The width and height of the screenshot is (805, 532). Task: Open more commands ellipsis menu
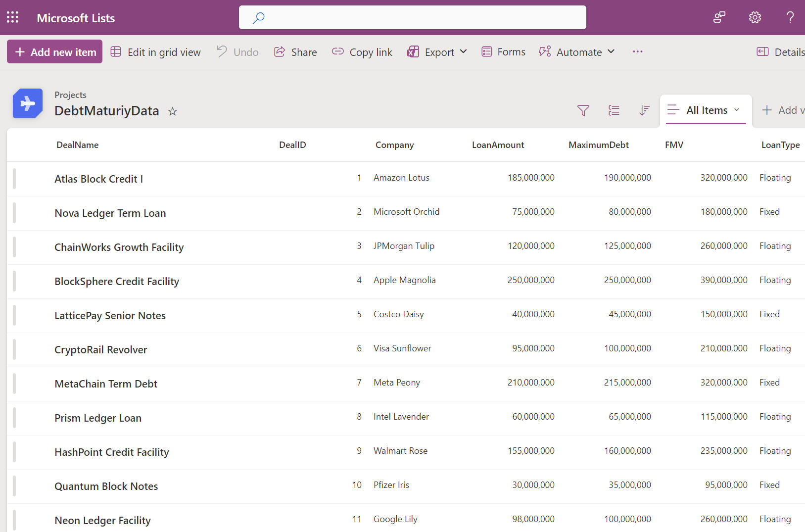pyautogui.click(x=637, y=52)
